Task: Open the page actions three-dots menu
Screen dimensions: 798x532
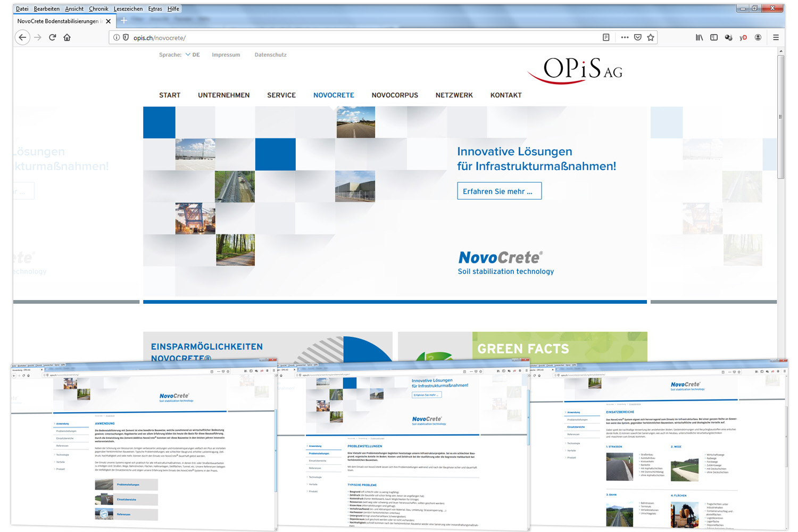Action: coord(625,37)
